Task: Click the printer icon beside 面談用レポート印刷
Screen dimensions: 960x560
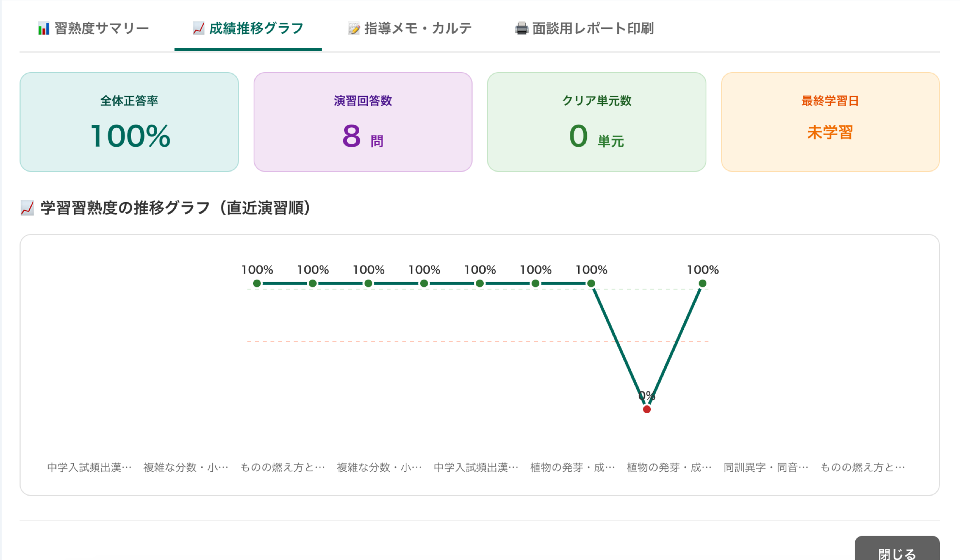Action: (521, 28)
